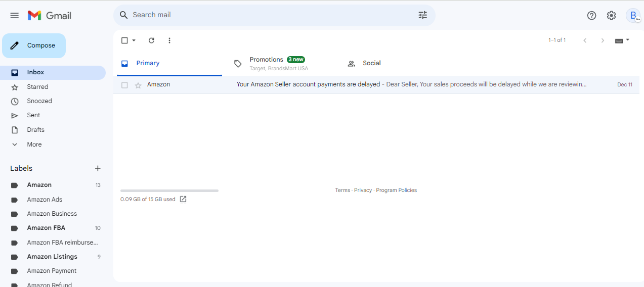Open the Amazon Listings label

pos(53,257)
